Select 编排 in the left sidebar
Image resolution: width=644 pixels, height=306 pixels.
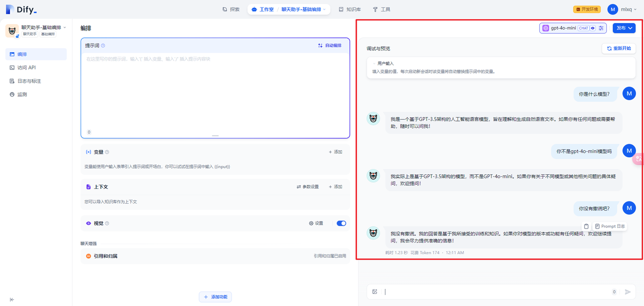pos(36,54)
